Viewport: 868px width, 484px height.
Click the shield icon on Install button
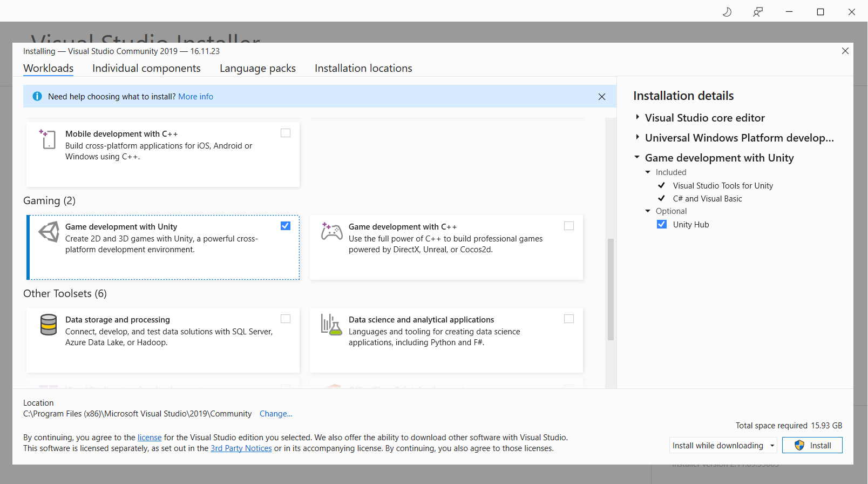pos(799,445)
